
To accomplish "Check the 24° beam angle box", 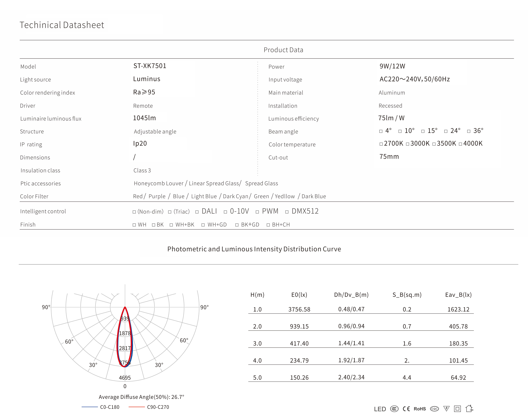I will pyautogui.click(x=446, y=131).
